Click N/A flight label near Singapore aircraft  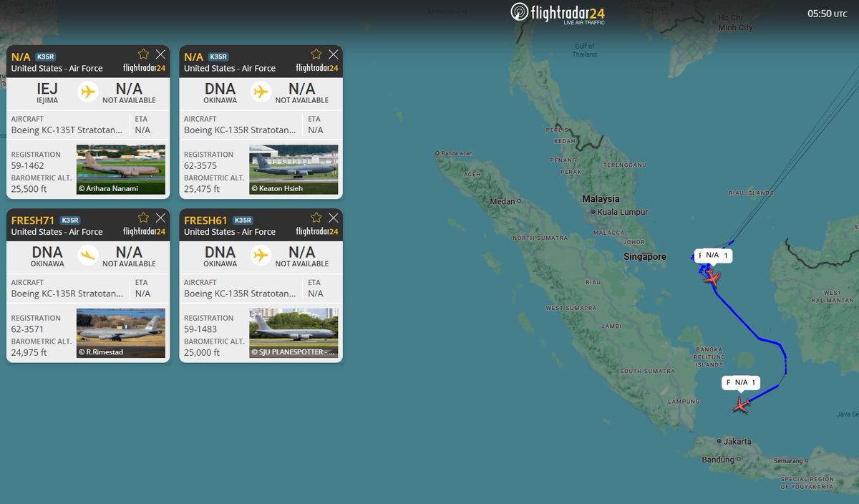coord(712,255)
